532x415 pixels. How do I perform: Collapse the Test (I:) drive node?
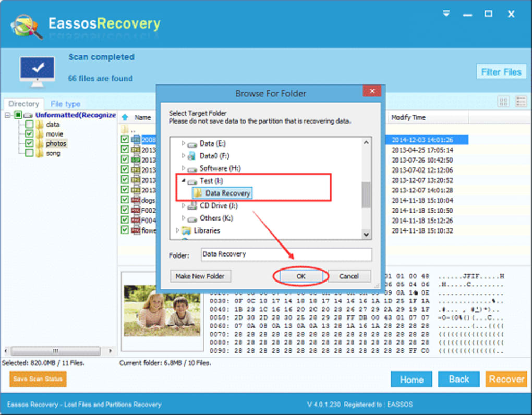click(x=183, y=181)
